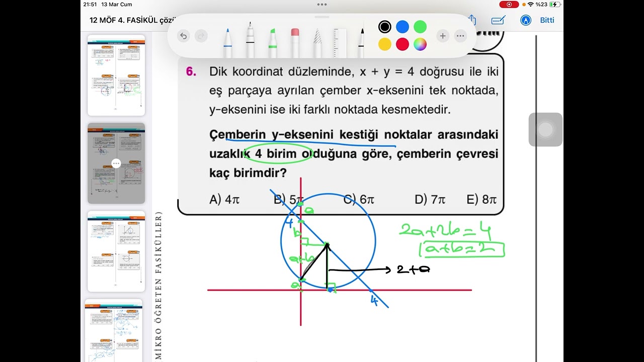Tap answer choice D) 7π

point(430,200)
